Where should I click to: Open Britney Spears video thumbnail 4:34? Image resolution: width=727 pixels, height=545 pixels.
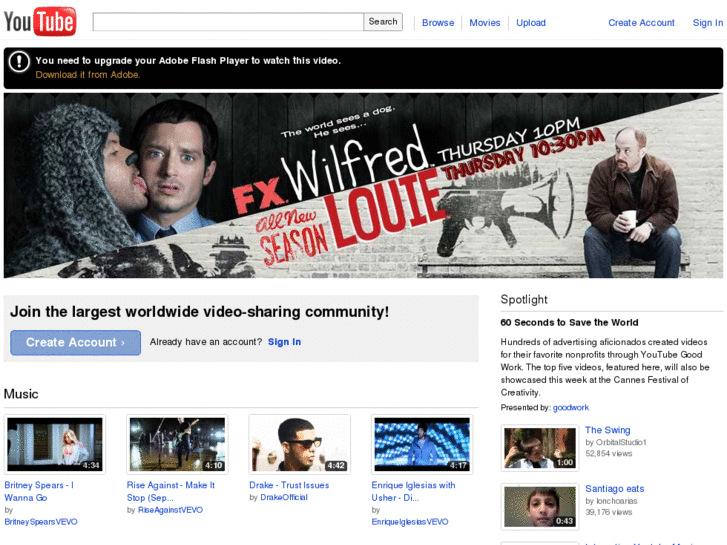(x=55, y=444)
